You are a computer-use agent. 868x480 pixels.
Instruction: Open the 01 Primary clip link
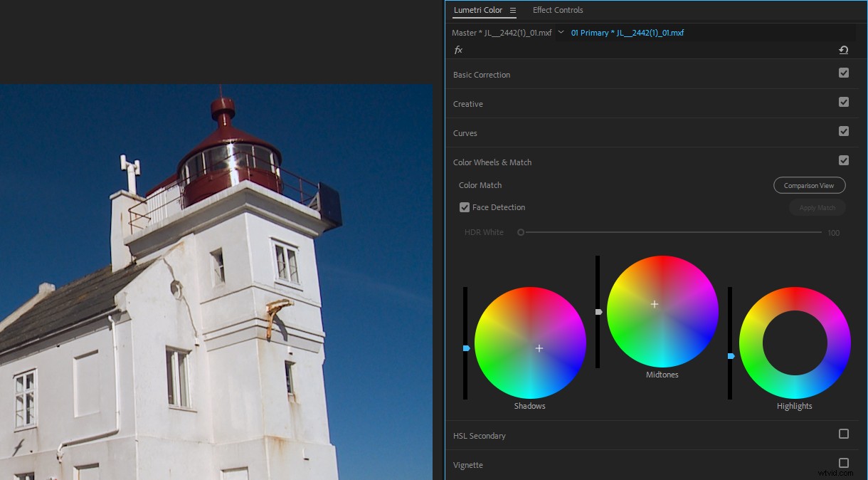pyautogui.click(x=625, y=32)
